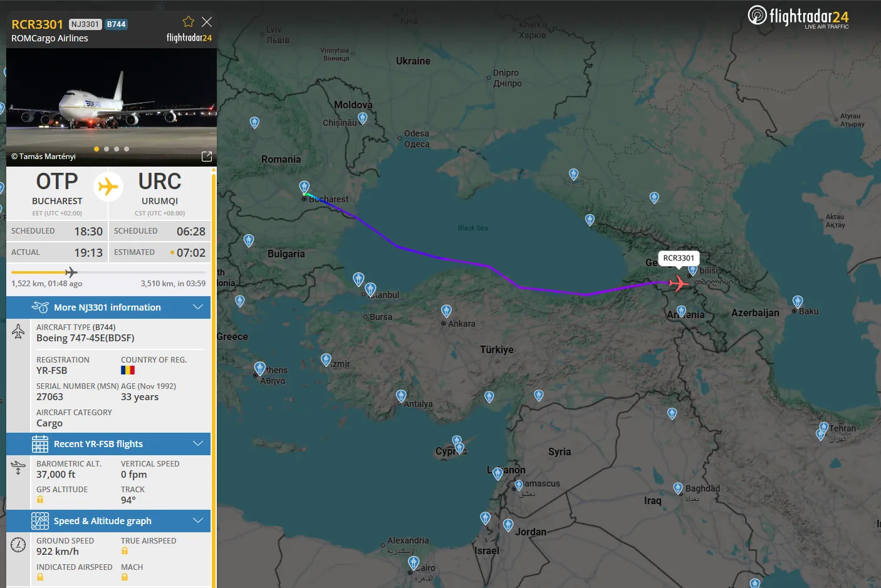The height and width of the screenshot is (588, 881).
Task: Select the fourth photo carousel dot
Action: tap(127, 149)
